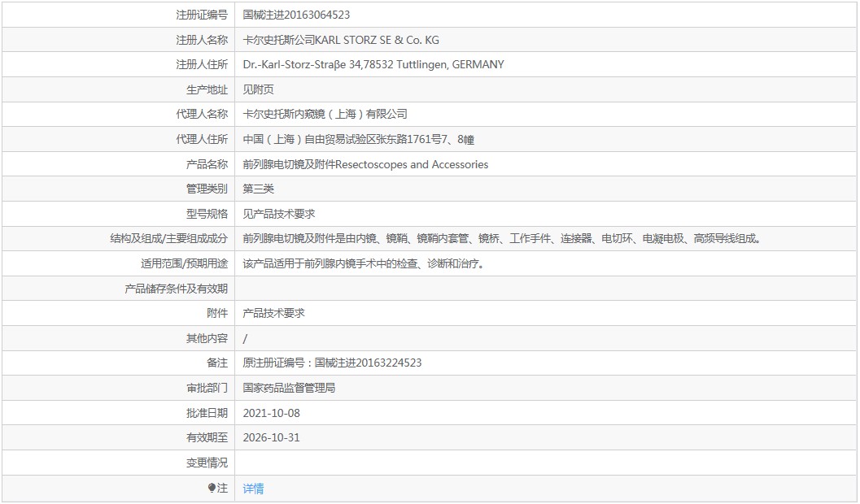This screenshot has width=860, height=504.
Task: Click the 代理人住所 label
Action: coord(202,139)
